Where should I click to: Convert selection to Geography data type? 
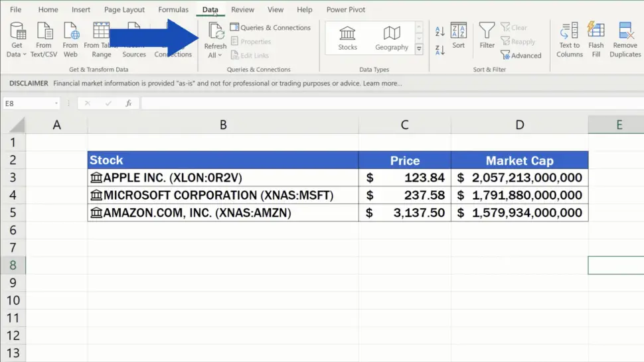tap(392, 38)
